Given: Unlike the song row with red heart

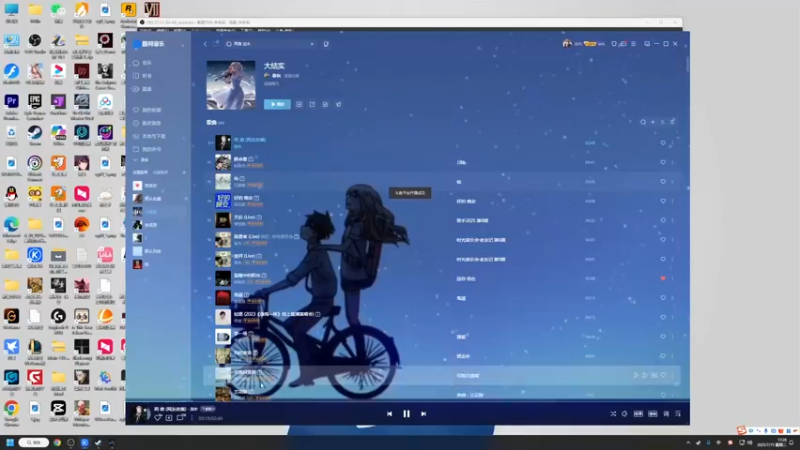Looking at the screenshot, I should (x=663, y=279).
